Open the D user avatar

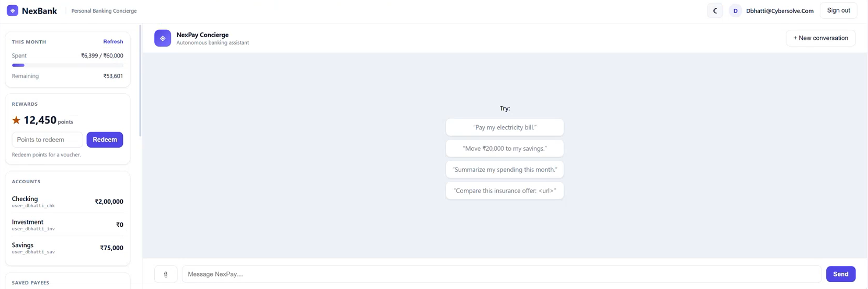(735, 10)
